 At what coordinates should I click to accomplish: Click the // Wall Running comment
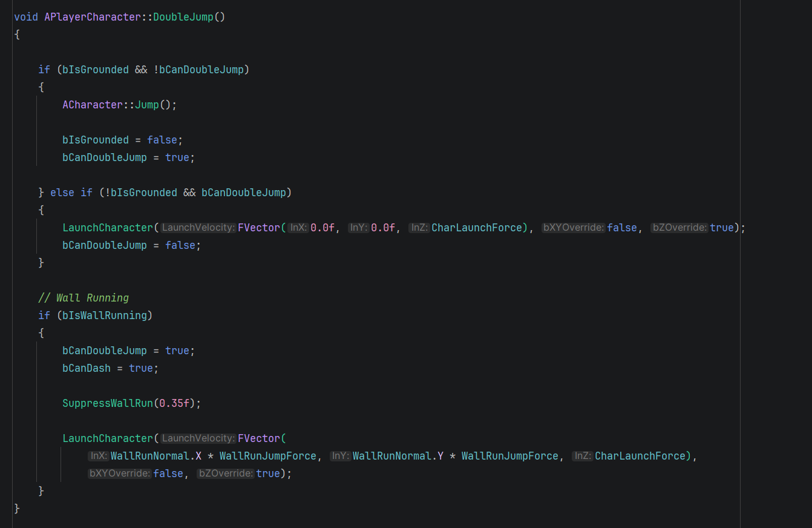[x=83, y=298]
